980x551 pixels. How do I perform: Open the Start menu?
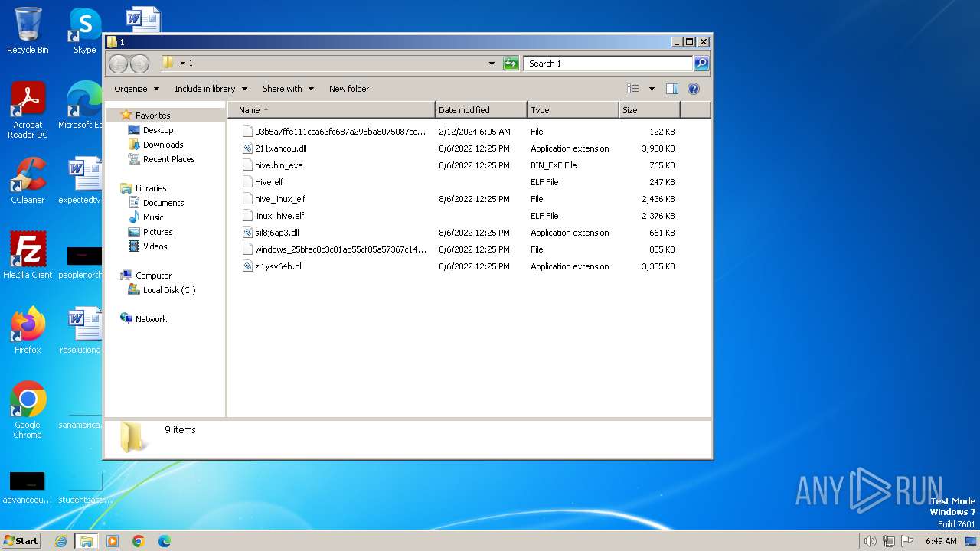coord(21,541)
